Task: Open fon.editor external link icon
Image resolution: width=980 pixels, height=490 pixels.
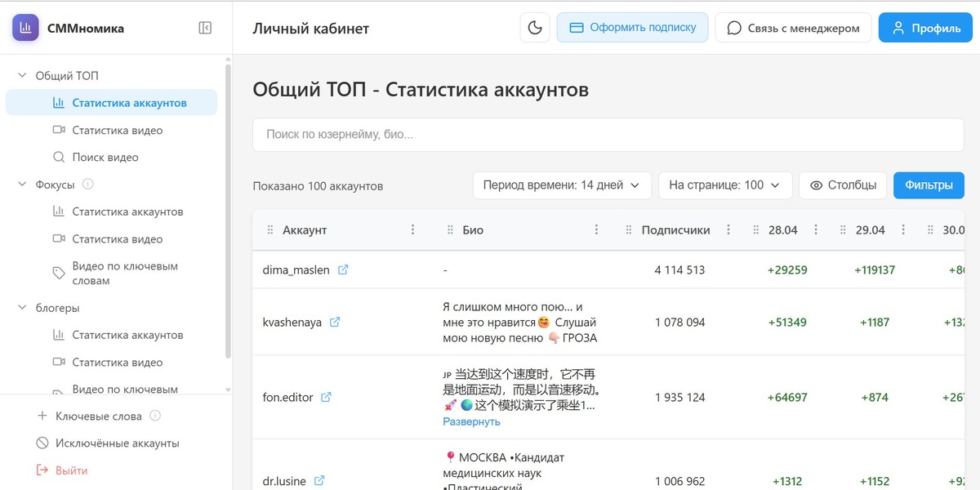Action: (x=326, y=397)
